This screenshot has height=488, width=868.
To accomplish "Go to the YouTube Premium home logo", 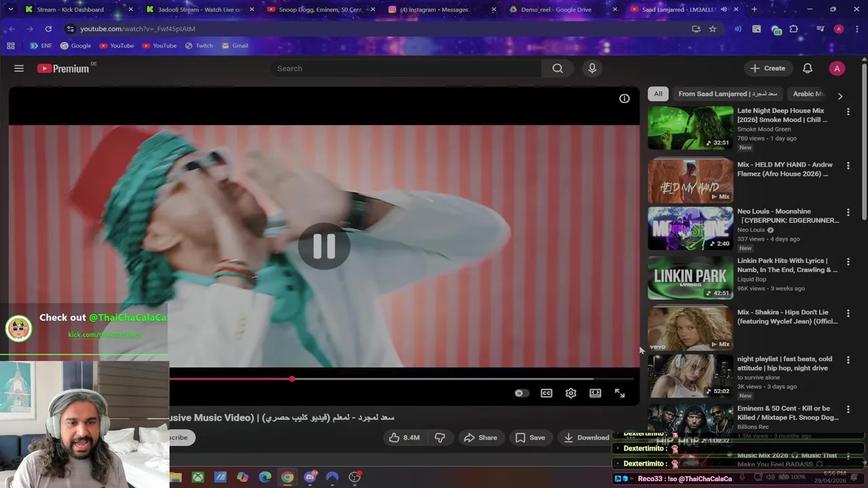I will (63, 68).
